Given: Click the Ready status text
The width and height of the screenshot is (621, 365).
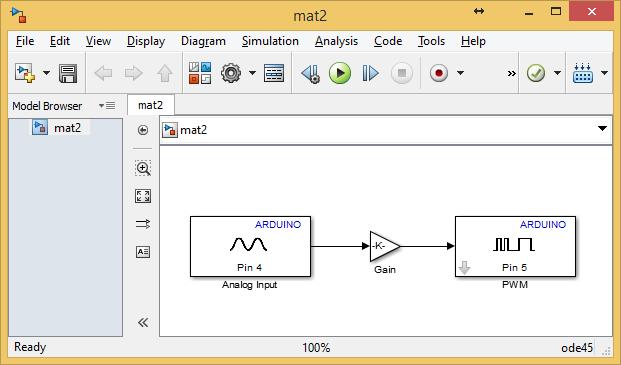Looking at the screenshot, I should [30, 347].
